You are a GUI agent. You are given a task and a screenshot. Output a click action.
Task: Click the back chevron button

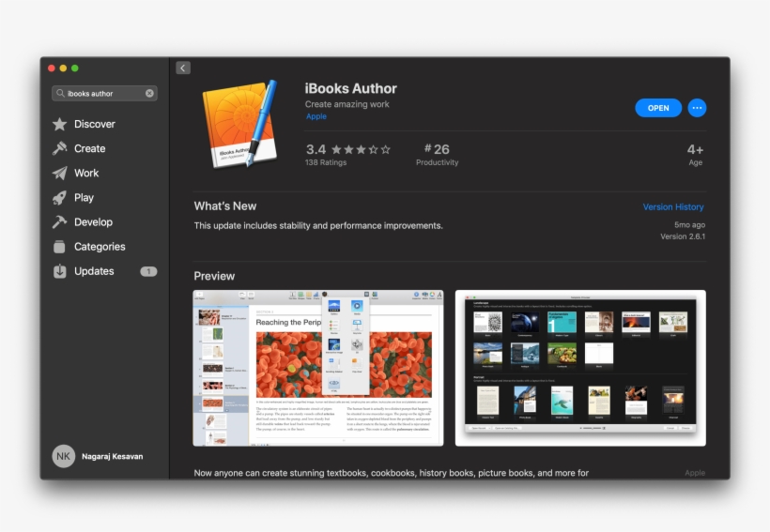click(183, 68)
